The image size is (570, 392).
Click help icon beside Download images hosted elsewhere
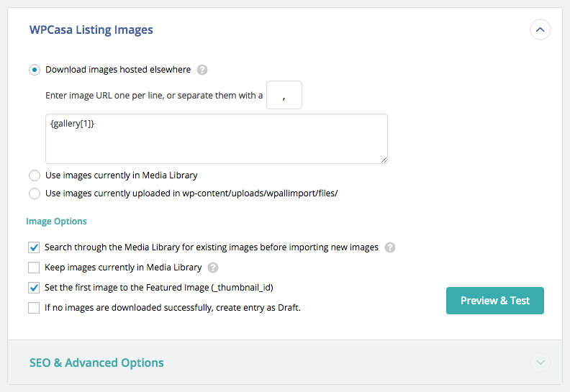click(x=202, y=70)
